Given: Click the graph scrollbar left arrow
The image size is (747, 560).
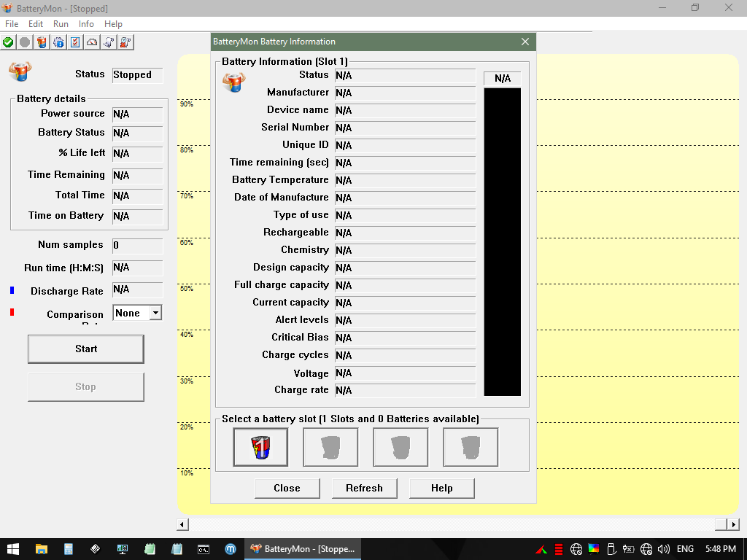Looking at the screenshot, I should (x=182, y=525).
